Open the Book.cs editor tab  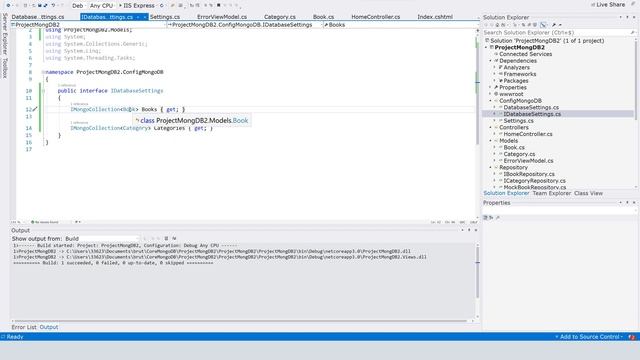[323, 17]
